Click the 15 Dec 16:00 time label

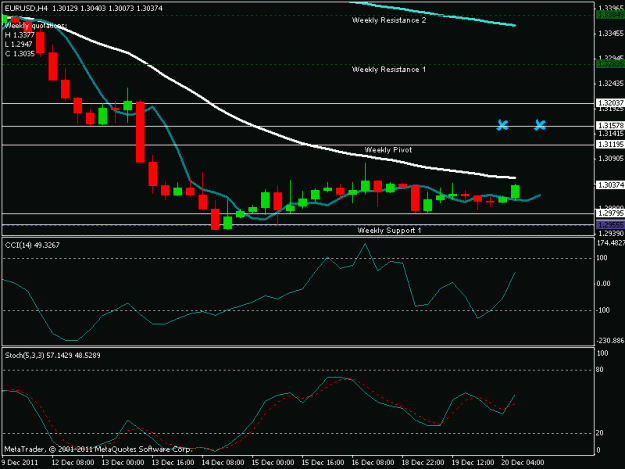tap(323, 462)
